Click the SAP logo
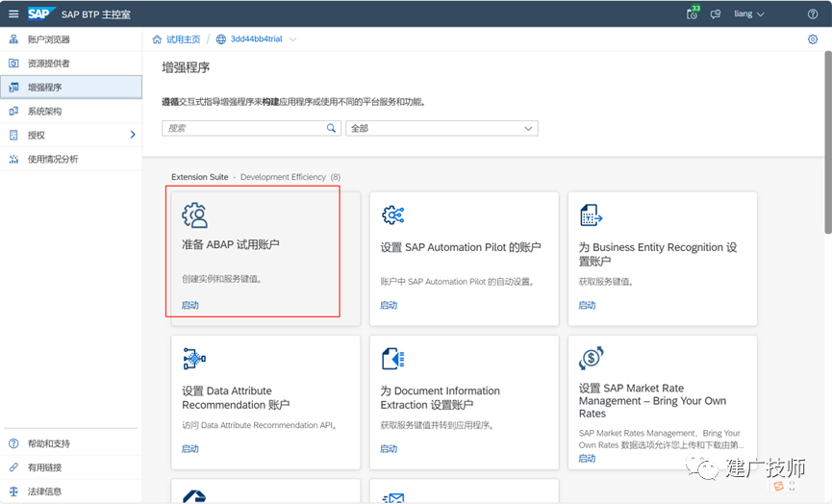The height and width of the screenshot is (504, 832). pyautogui.click(x=40, y=13)
